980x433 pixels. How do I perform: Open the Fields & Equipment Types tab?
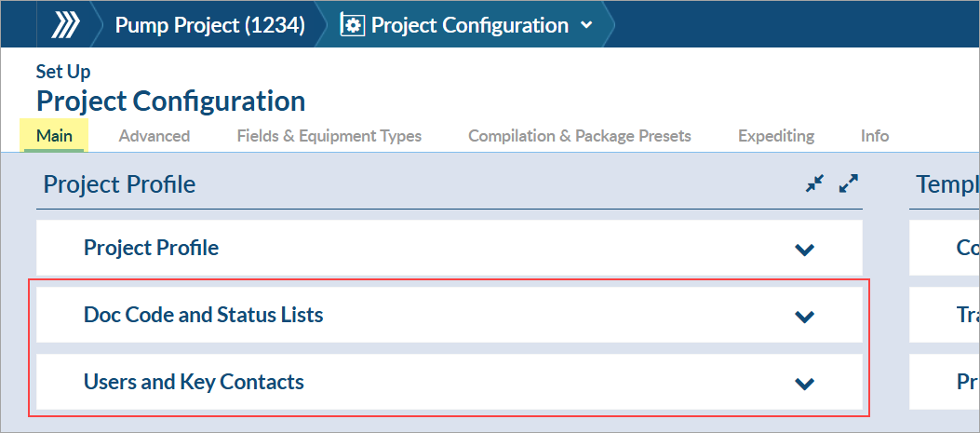coord(329,136)
